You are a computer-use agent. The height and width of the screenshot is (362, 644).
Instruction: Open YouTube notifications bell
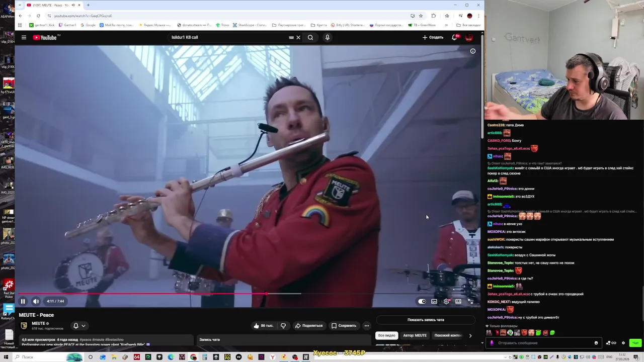click(455, 37)
